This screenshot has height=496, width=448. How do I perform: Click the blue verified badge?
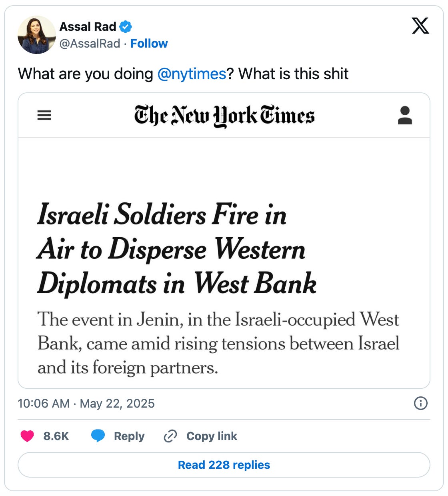point(126,27)
